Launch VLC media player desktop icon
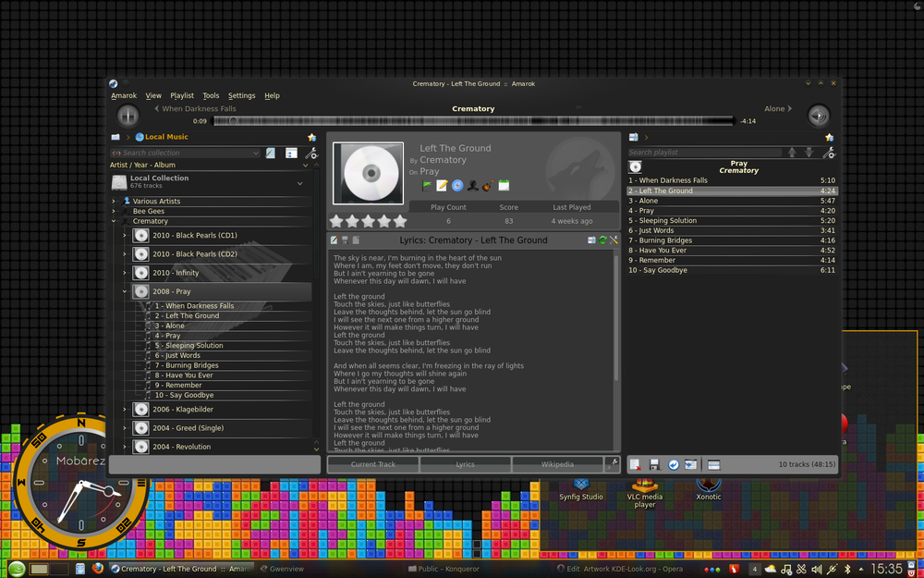The width and height of the screenshot is (924, 578). pos(645,494)
